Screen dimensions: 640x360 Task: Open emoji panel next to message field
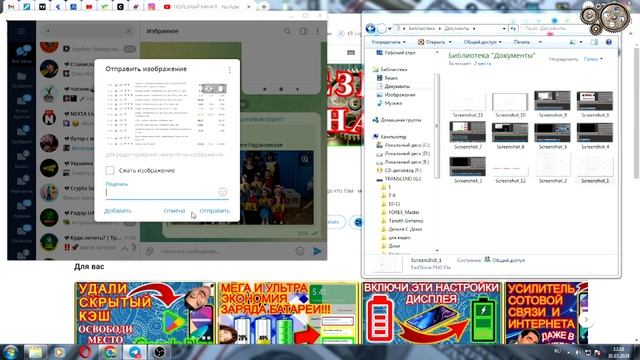[x=300, y=251]
